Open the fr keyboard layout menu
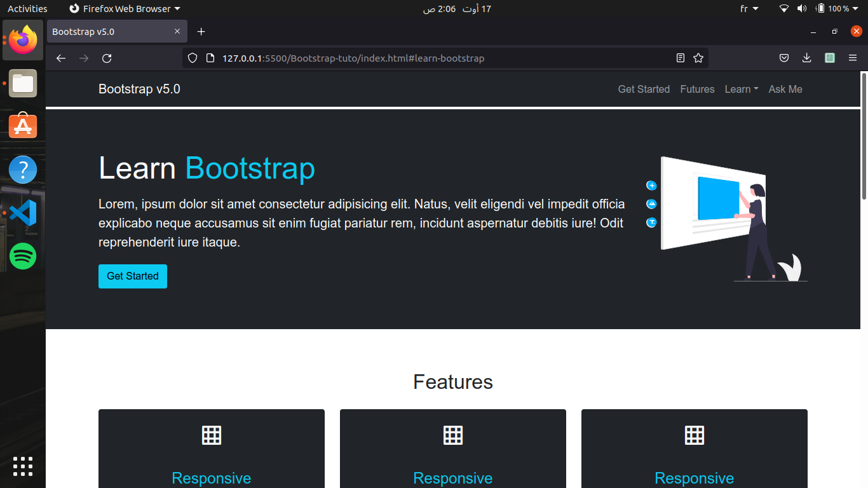Screen dimensions: 868x488 pos(750,9)
